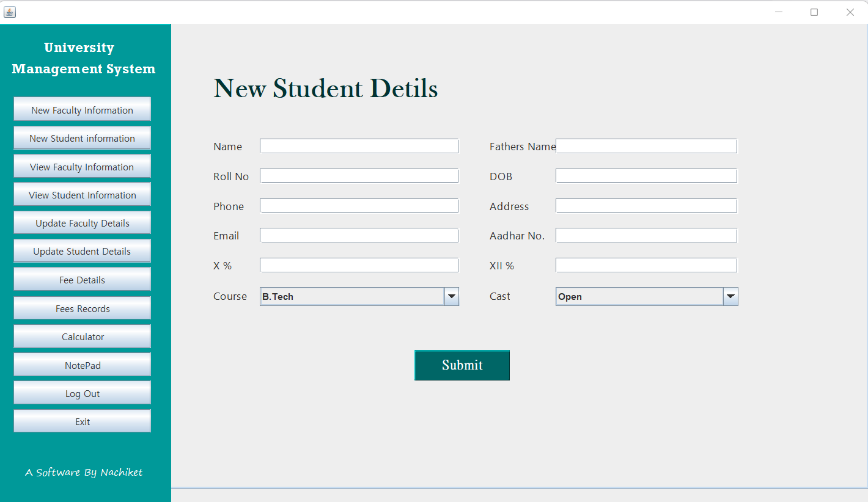868x502 pixels.
Task: Click the Java coffee cup icon in title bar
Action: click(9, 12)
